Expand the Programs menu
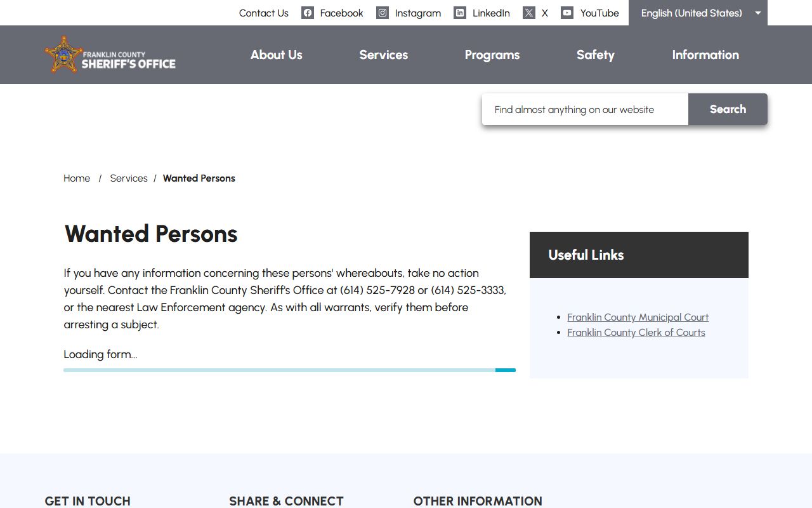The width and height of the screenshot is (812, 508). pos(492,55)
